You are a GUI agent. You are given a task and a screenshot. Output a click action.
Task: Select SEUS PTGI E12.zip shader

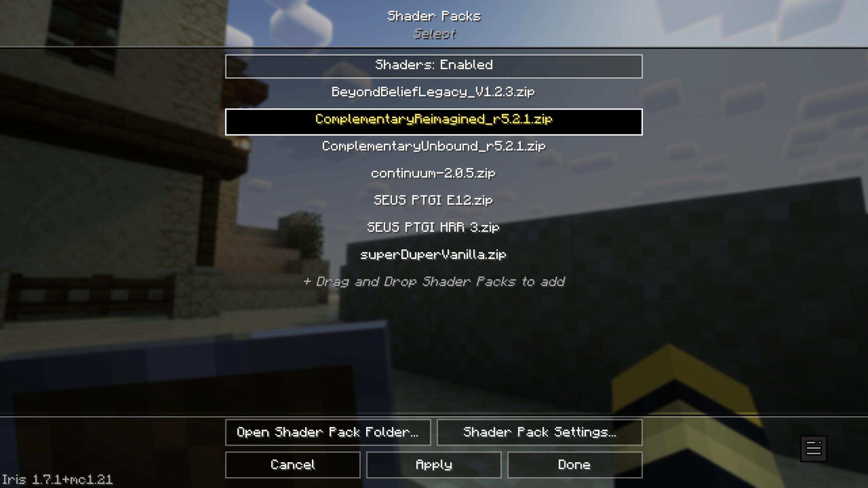(x=433, y=200)
